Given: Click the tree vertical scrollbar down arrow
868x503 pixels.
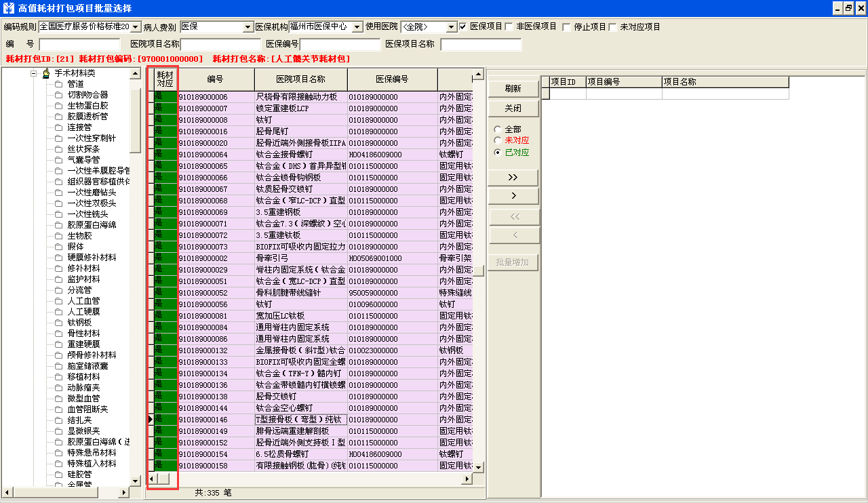Looking at the screenshot, I should [x=135, y=481].
